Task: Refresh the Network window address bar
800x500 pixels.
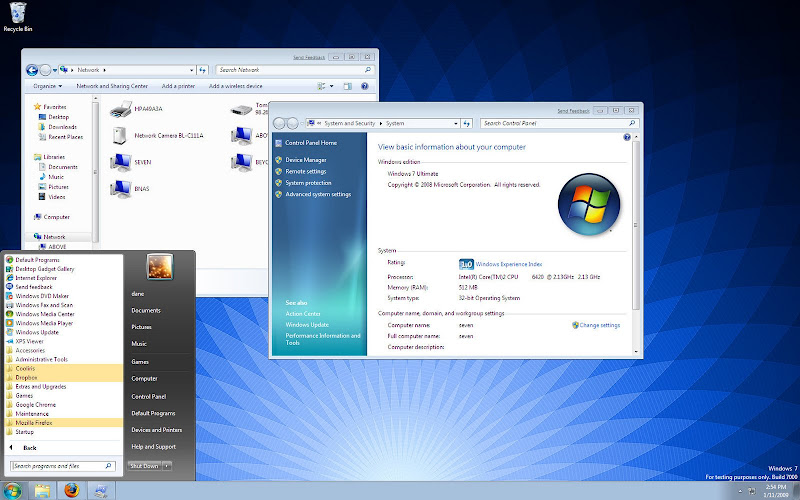Action: pos(203,70)
